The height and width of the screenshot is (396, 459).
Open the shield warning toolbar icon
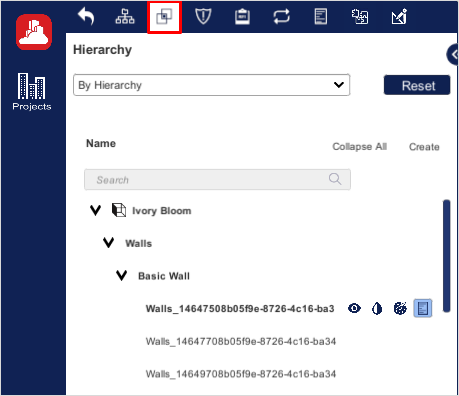[x=203, y=17]
